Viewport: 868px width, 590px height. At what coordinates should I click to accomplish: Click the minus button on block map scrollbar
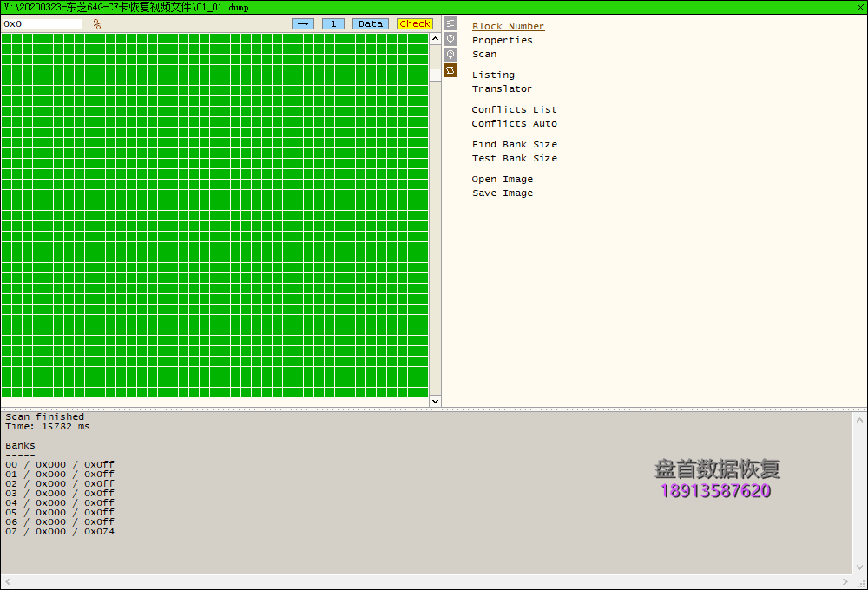point(435,75)
